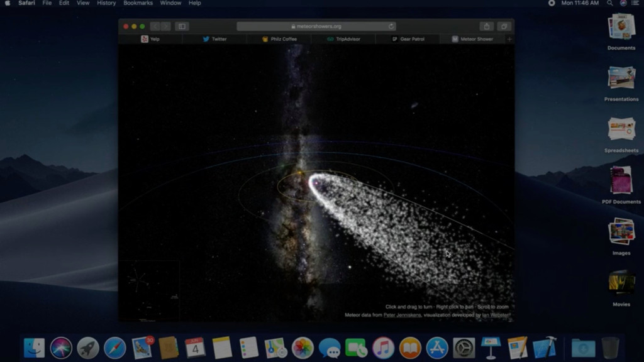Open Downloads folder in Dock
Screen dimensions: 644x362
coord(583,348)
